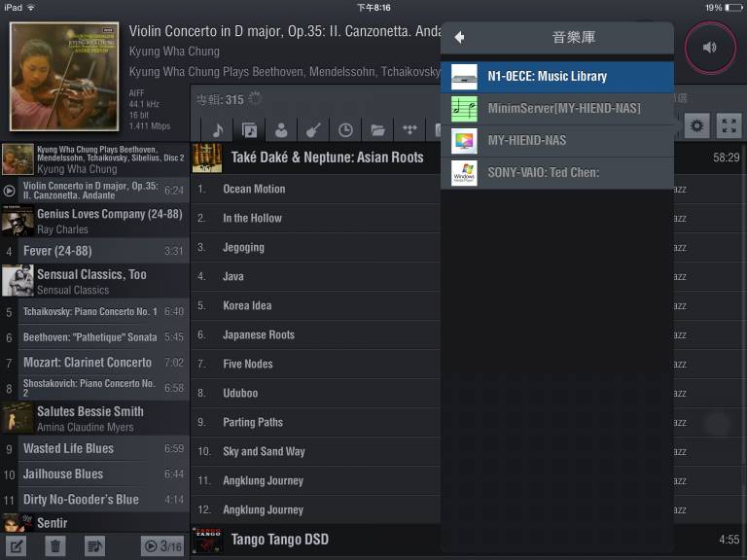
Task: Tap the Wi-Fi status icon
Action: point(31,8)
